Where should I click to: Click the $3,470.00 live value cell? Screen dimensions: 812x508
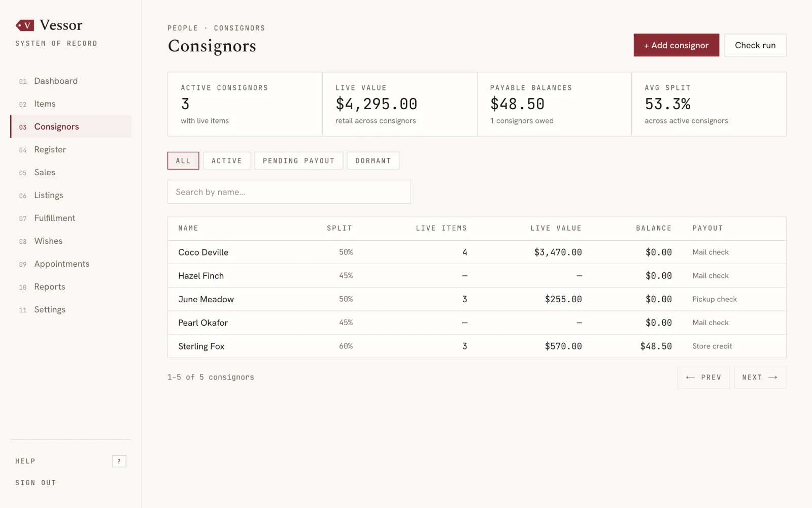(x=558, y=252)
